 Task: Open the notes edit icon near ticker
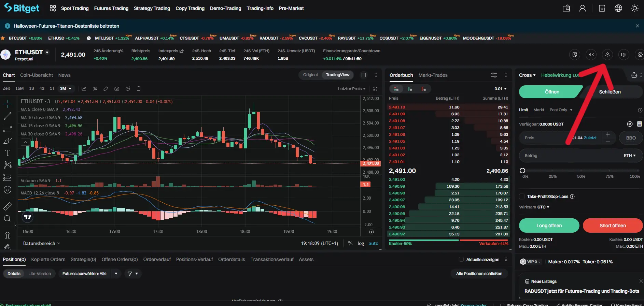575,55
